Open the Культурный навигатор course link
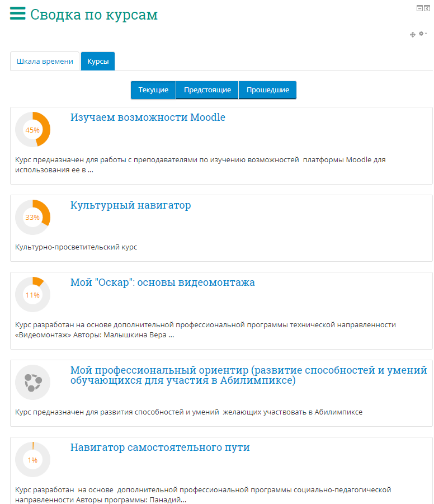This screenshot has width=434, height=504. [x=130, y=205]
